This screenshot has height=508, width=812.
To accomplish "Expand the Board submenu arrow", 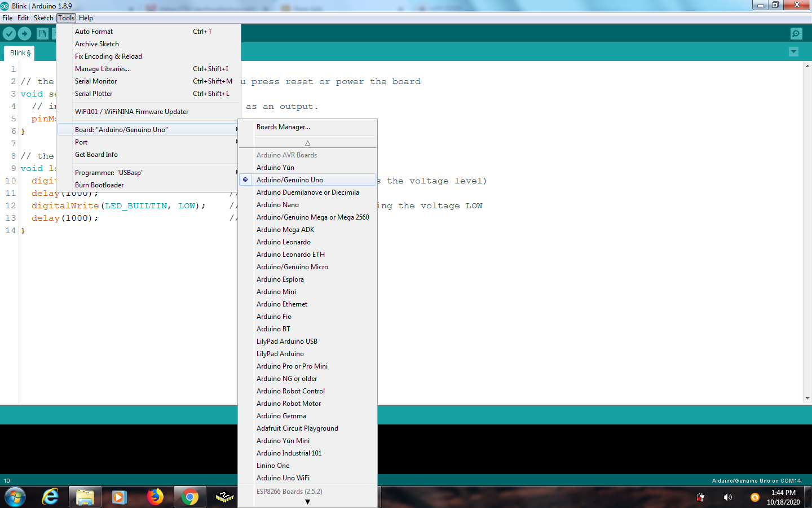I will click(237, 130).
